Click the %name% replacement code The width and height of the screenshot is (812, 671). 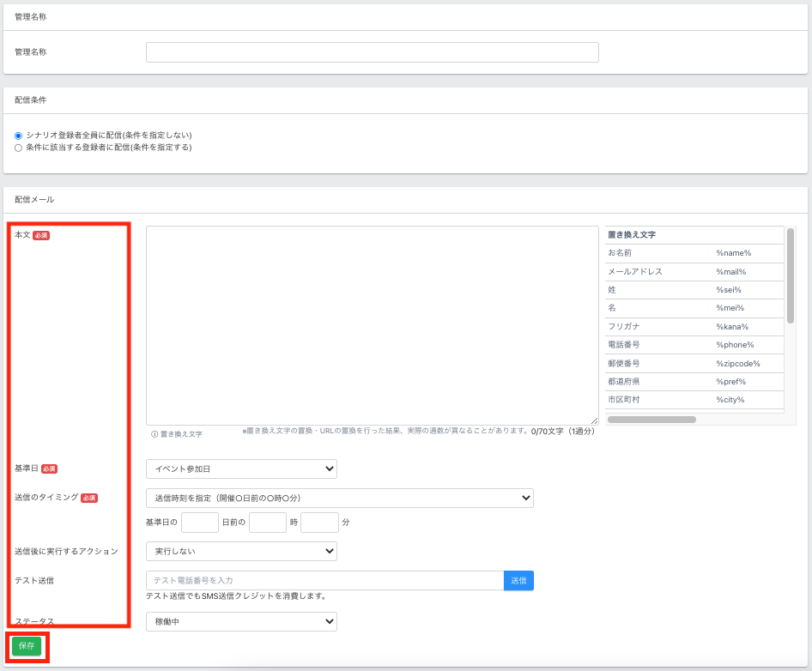(733, 253)
